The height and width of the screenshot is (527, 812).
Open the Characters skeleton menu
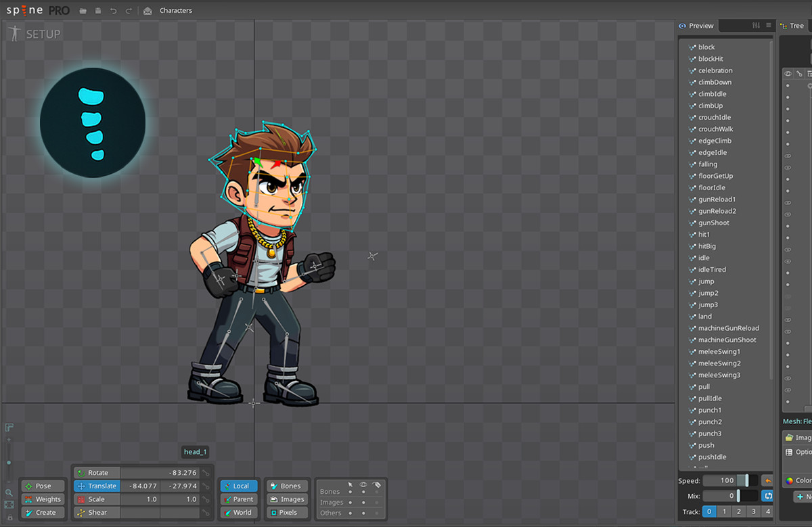[x=176, y=10]
